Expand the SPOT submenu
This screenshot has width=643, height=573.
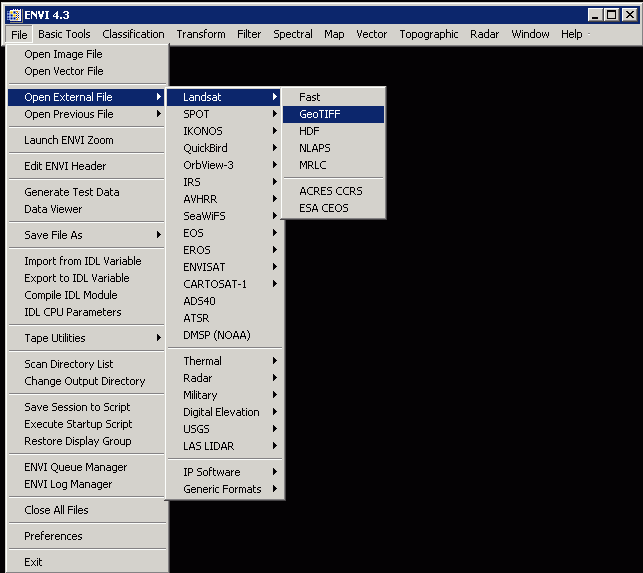coord(224,114)
